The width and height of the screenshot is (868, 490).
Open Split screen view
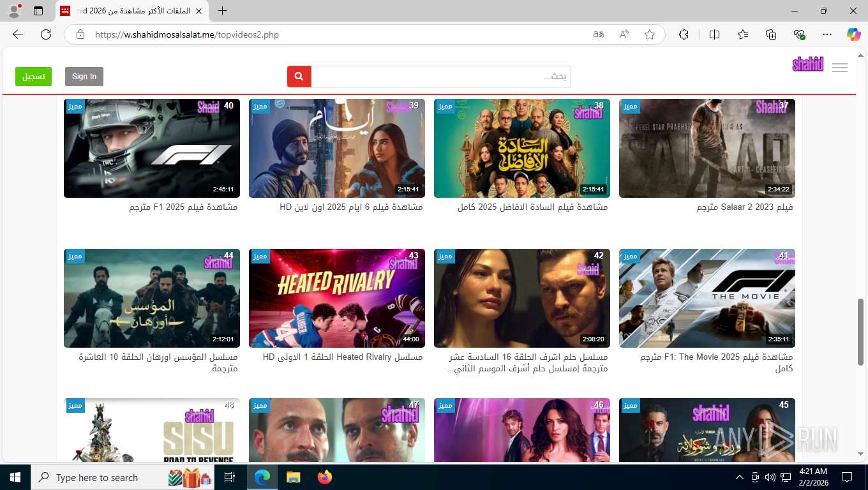point(715,34)
